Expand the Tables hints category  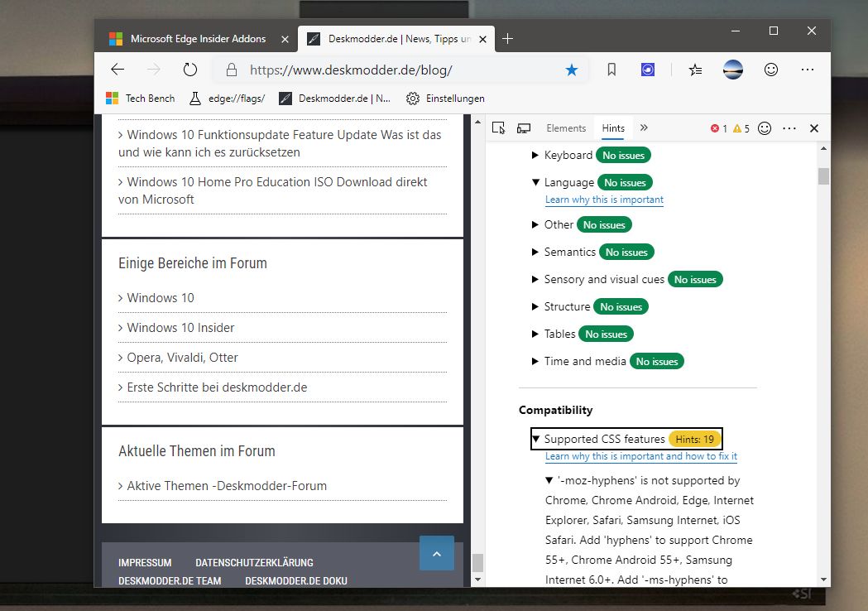tap(535, 334)
